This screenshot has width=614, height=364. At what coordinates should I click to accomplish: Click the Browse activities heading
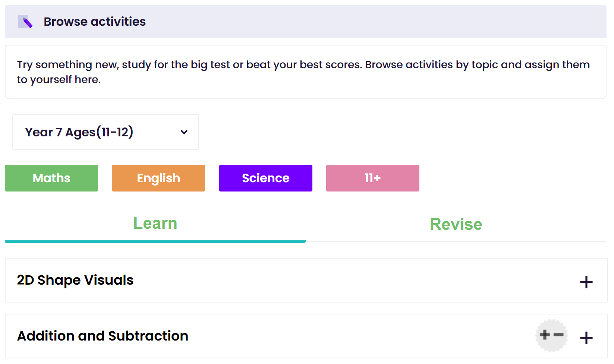click(95, 22)
